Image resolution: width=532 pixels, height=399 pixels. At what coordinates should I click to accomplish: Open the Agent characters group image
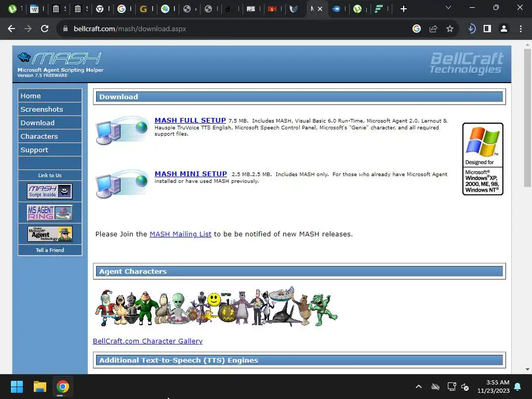point(216,307)
